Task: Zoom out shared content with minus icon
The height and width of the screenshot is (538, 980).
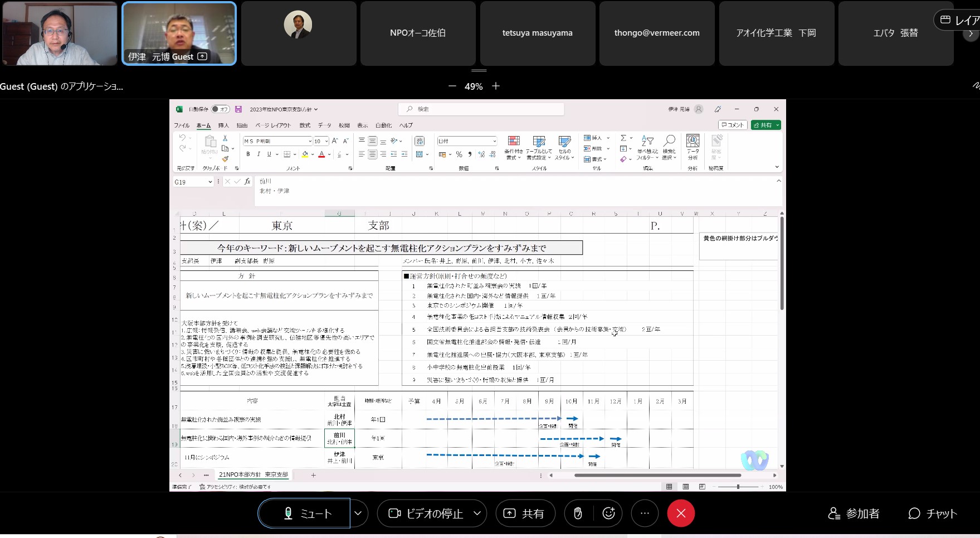Action: [452, 86]
